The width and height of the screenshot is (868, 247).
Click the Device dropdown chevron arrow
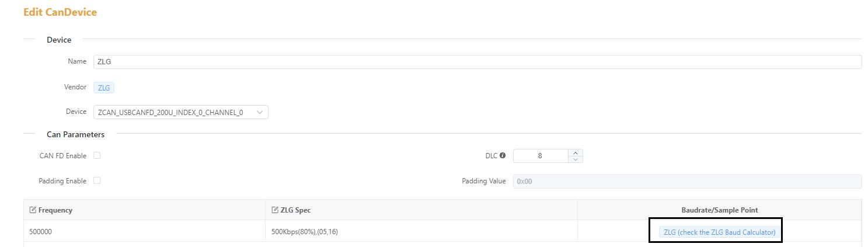click(x=260, y=112)
